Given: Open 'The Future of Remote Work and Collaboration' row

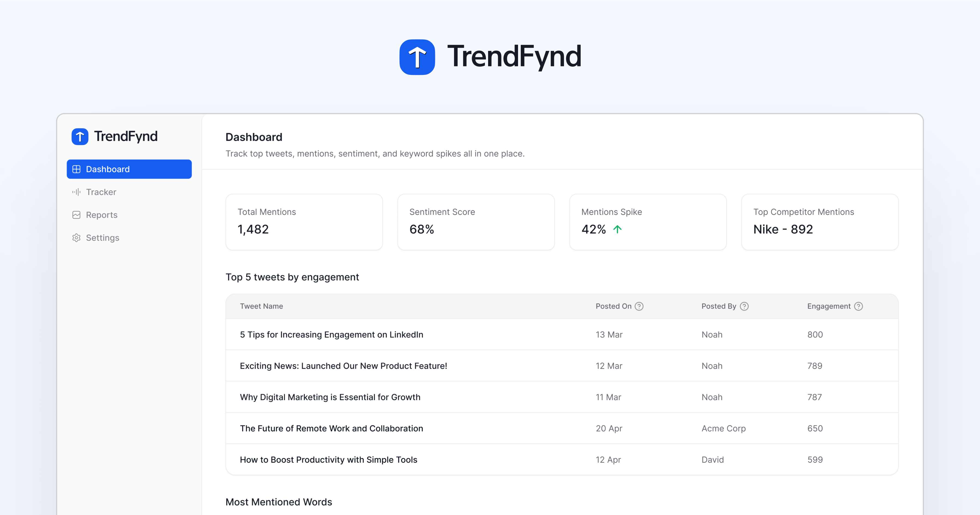Looking at the screenshot, I should tap(331, 428).
